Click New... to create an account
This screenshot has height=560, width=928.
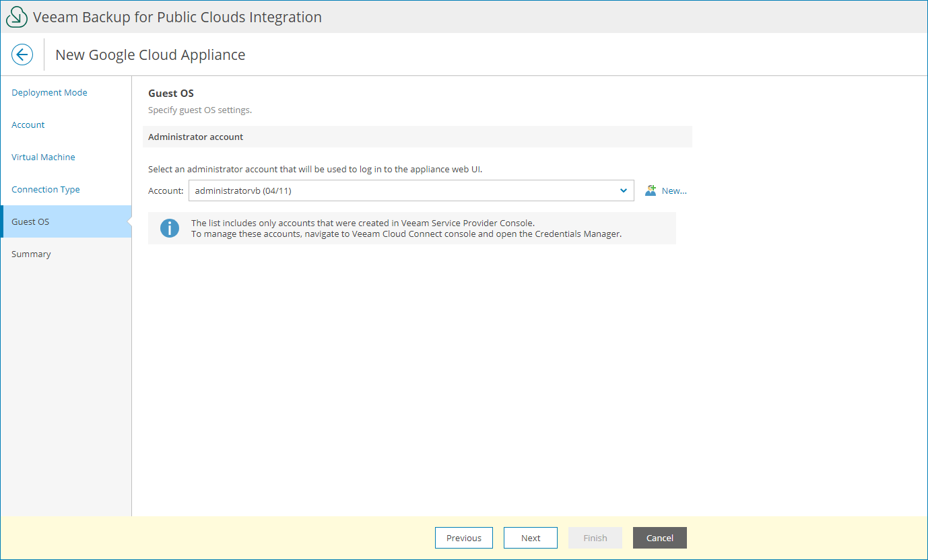coord(675,190)
